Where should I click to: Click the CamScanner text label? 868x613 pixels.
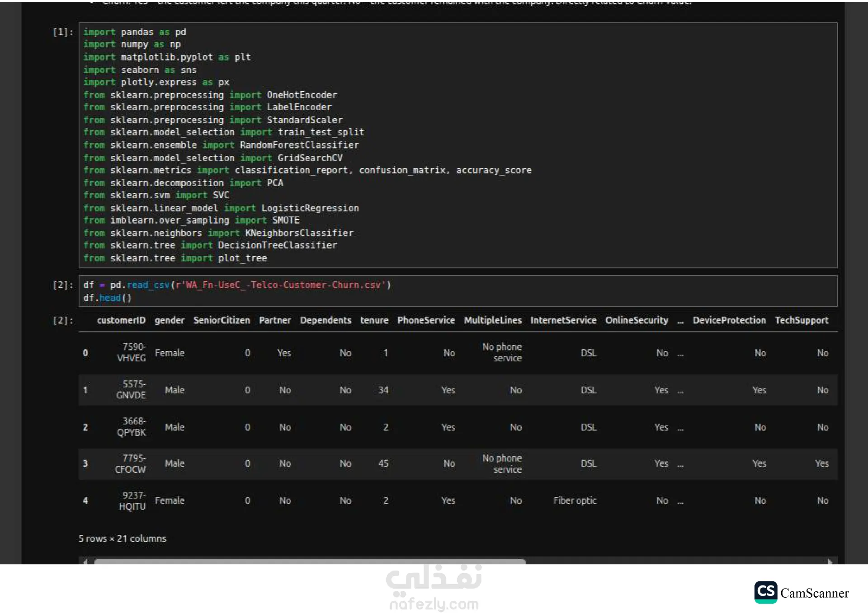814,593
